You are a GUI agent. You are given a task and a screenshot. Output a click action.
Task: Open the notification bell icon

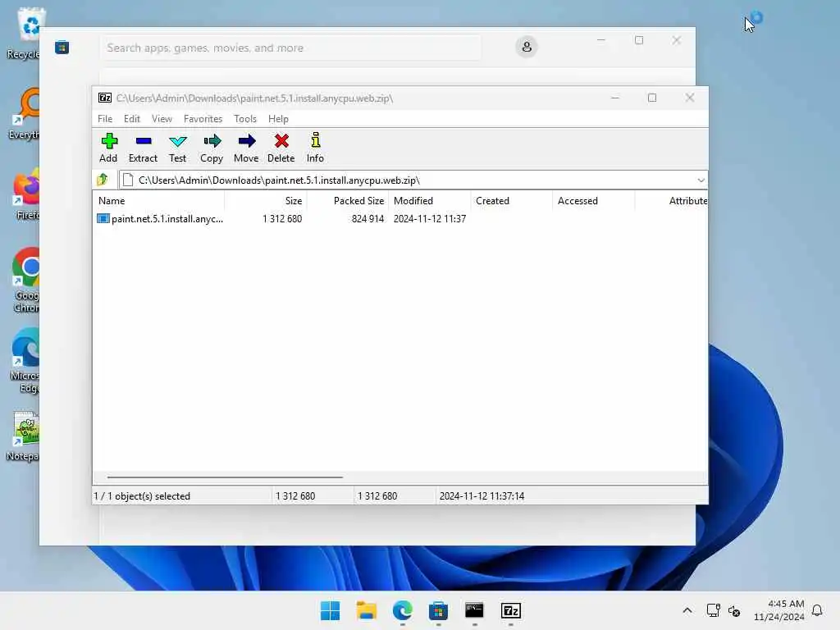tap(817, 610)
